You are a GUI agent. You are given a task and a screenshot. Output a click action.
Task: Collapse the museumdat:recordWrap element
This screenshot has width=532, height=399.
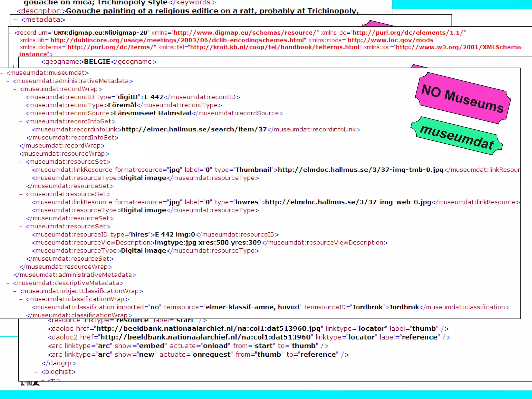(15, 89)
